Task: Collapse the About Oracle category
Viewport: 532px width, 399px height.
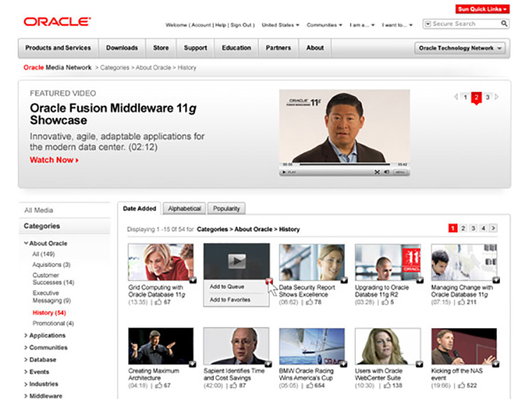Action: (26, 244)
